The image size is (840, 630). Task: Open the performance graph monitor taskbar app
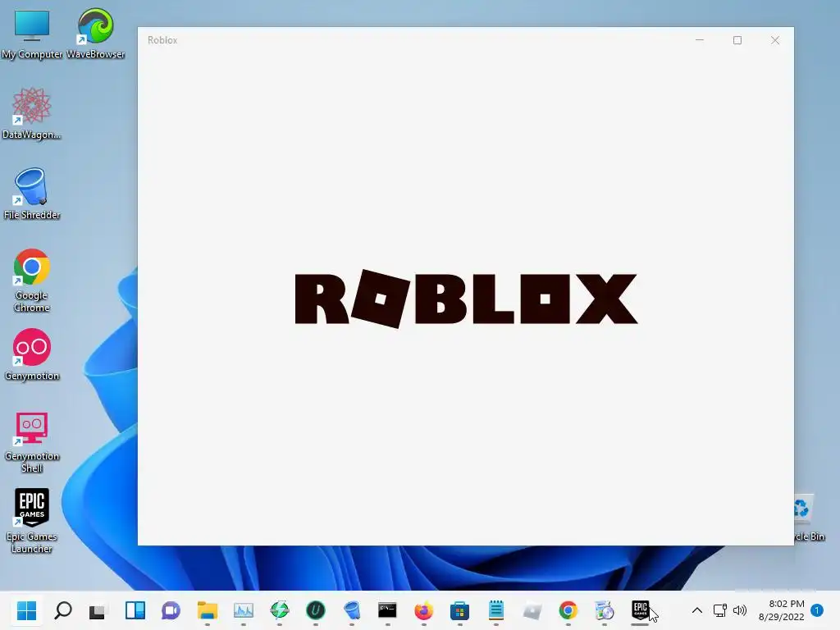point(243,610)
